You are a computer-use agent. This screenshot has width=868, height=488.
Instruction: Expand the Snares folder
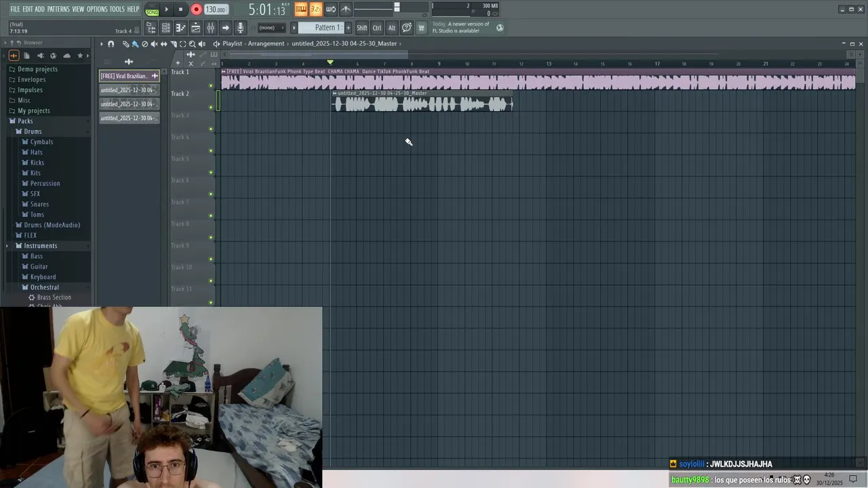click(x=39, y=204)
